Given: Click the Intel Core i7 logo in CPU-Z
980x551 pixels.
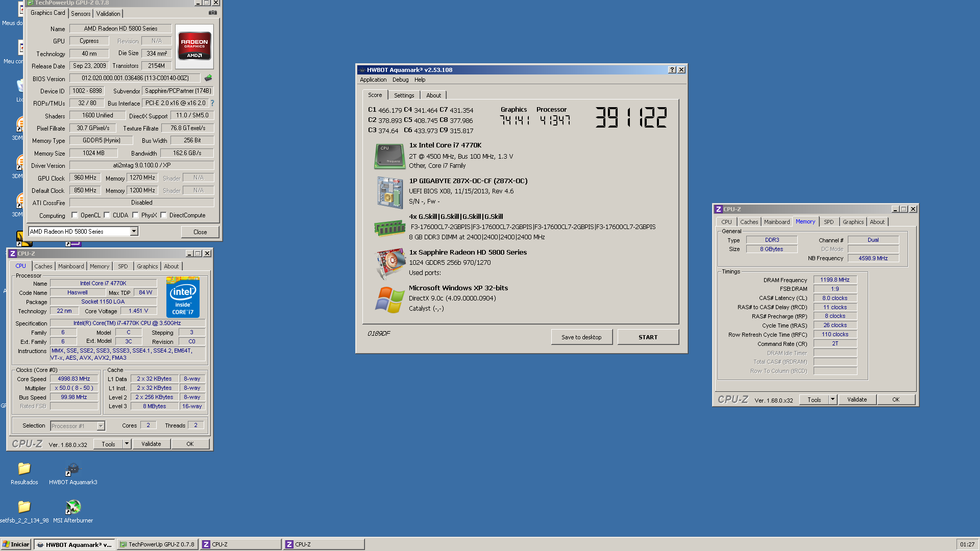Looking at the screenshot, I should (183, 297).
